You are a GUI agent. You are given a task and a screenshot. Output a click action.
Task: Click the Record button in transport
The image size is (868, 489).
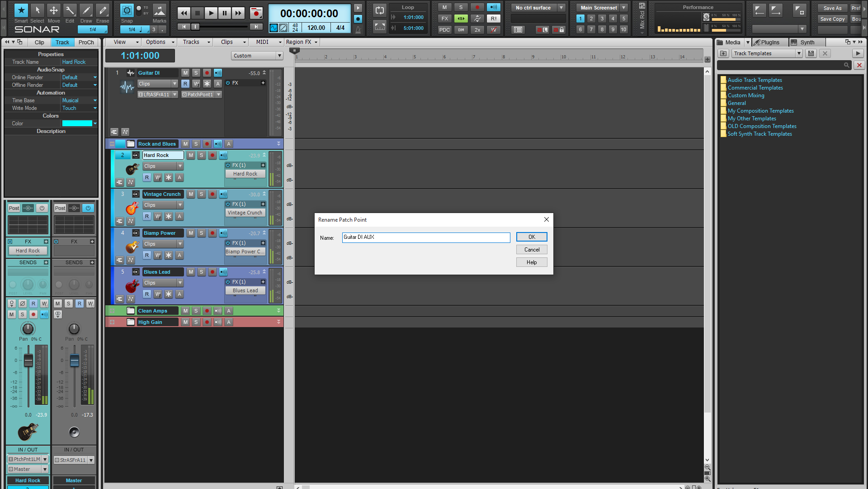256,13
